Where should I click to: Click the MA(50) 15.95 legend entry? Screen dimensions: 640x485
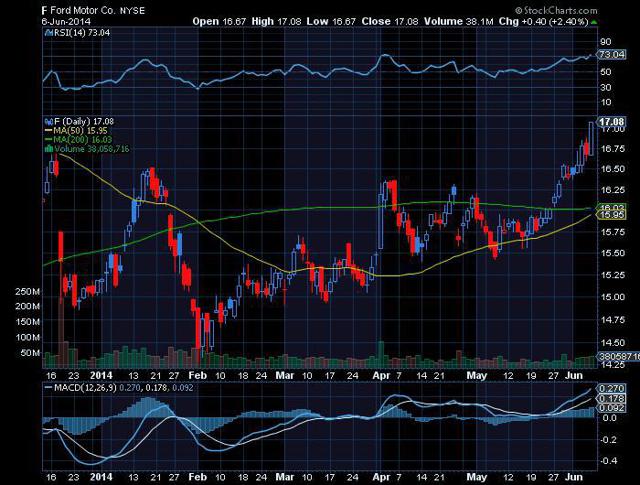(80, 131)
